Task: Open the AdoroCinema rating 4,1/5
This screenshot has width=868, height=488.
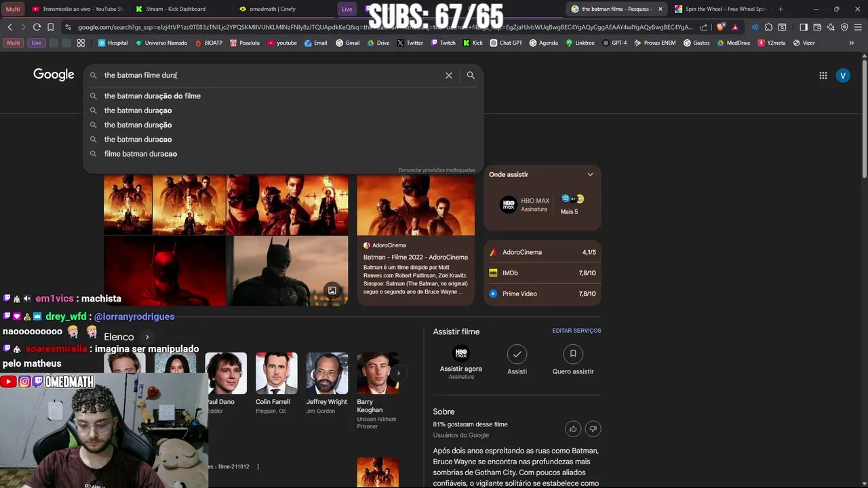Action: tap(542, 252)
